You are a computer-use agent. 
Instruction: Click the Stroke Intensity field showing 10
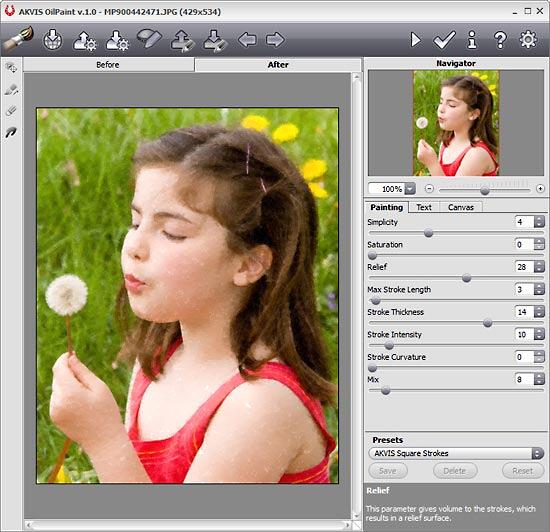click(x=524, y=334)
